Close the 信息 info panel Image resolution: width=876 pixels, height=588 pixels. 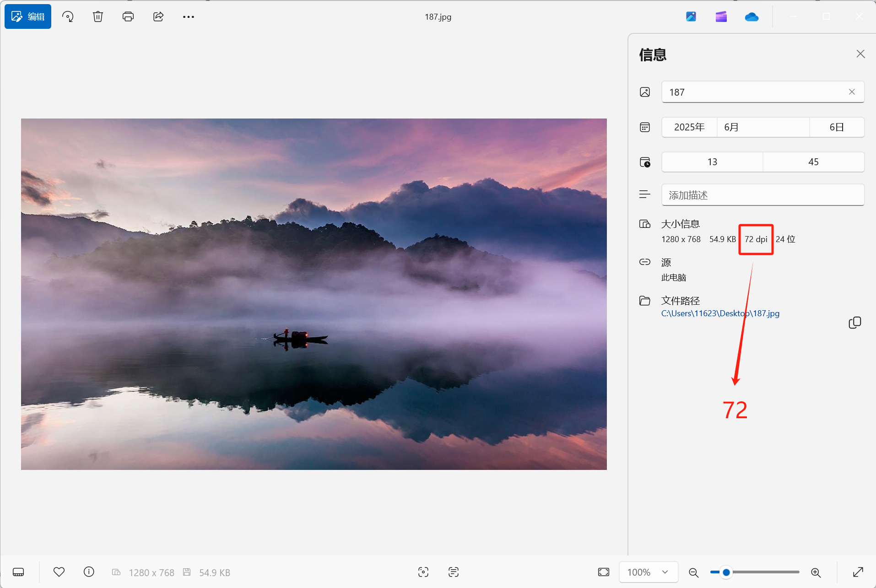860,54
